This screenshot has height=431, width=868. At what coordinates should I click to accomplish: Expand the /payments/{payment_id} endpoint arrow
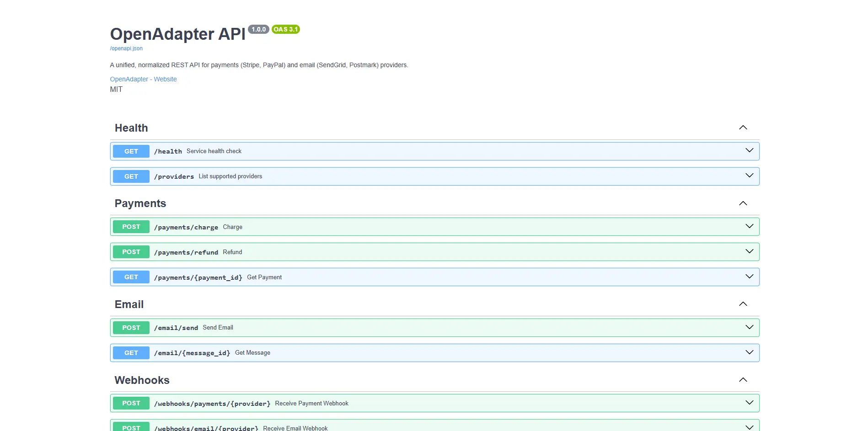(750, 277)
